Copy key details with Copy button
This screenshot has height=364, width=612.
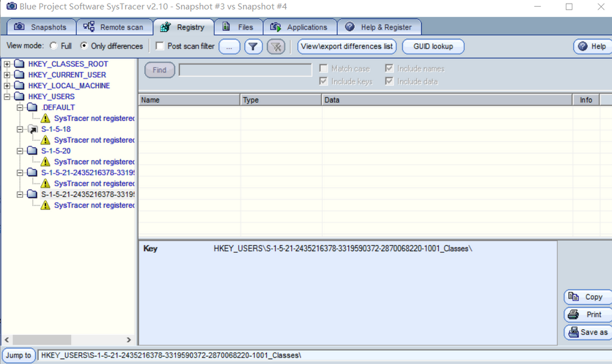pyautogui.click(x=588, y=297)
